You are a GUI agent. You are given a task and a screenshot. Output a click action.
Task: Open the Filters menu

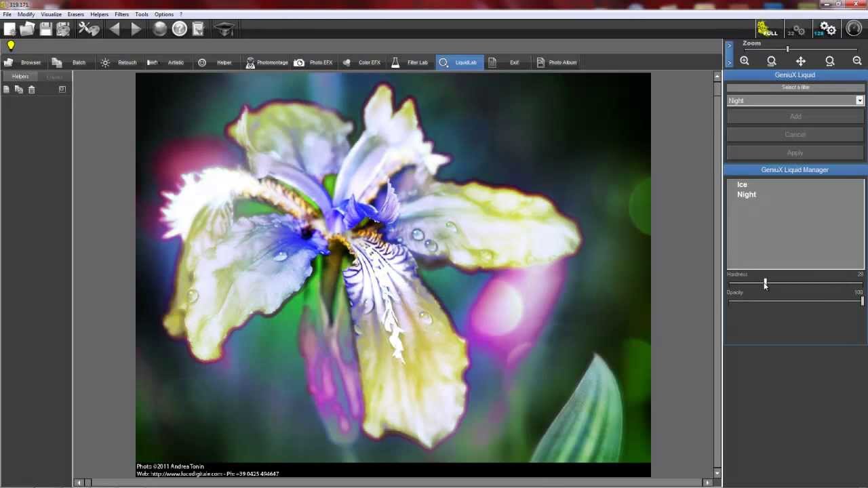(122, 14)
